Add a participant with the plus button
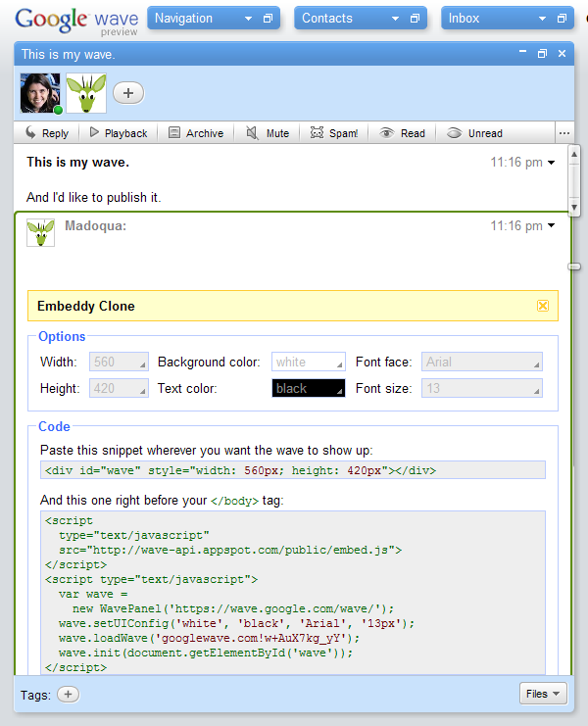The width and height of the screenshot is (588, 726). [x=128, y=93]
